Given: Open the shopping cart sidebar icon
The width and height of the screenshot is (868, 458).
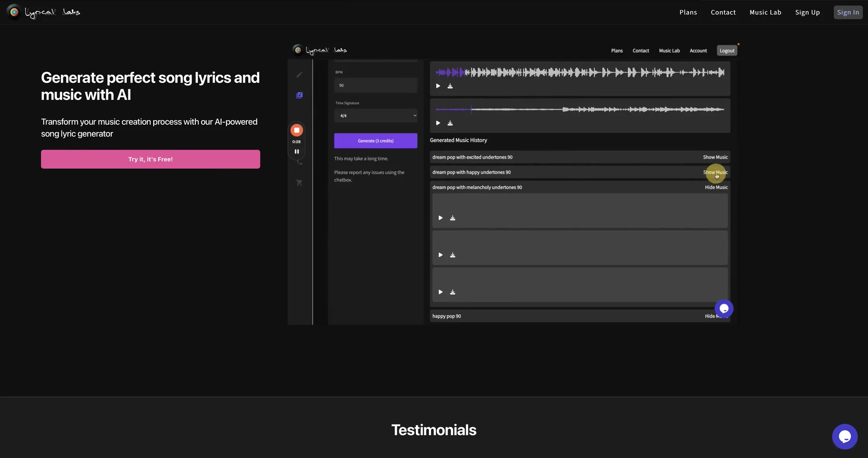Looking at the screenshot, I should 299,183.
